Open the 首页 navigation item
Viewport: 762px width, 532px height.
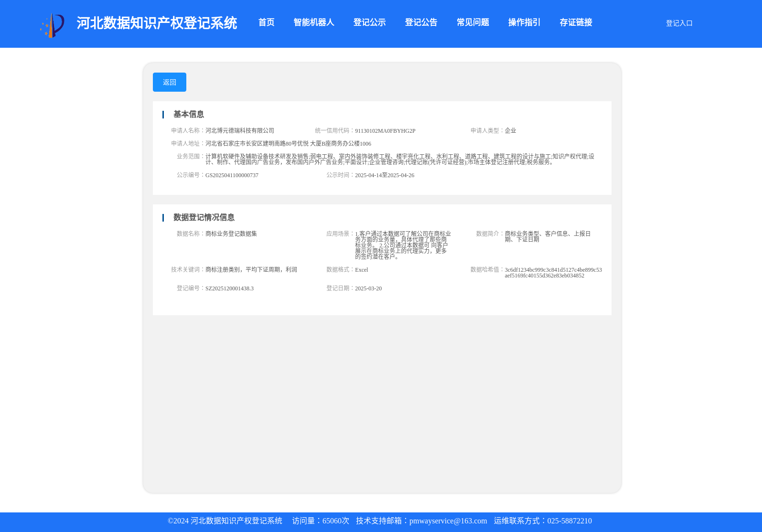coord(266,22)
